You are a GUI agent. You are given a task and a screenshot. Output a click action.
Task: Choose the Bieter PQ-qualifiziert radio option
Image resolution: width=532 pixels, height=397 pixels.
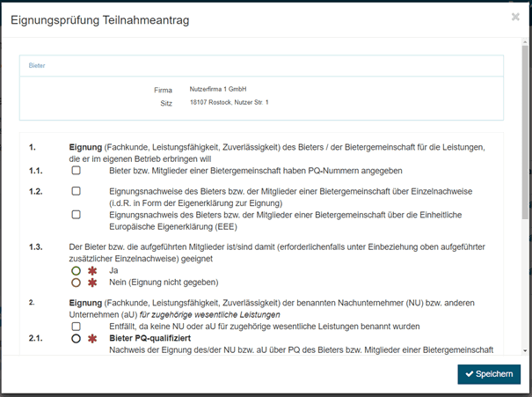(x=77, y=338)
